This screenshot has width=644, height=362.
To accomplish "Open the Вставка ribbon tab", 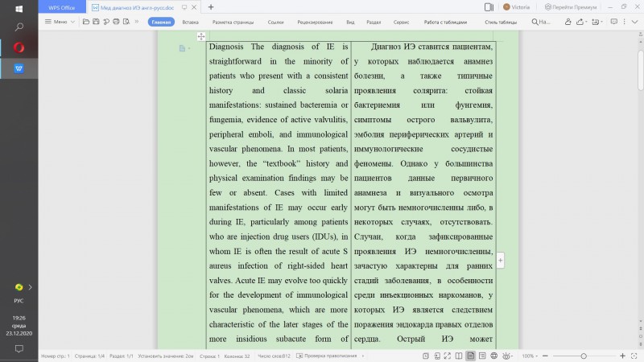I will point(190,23).
